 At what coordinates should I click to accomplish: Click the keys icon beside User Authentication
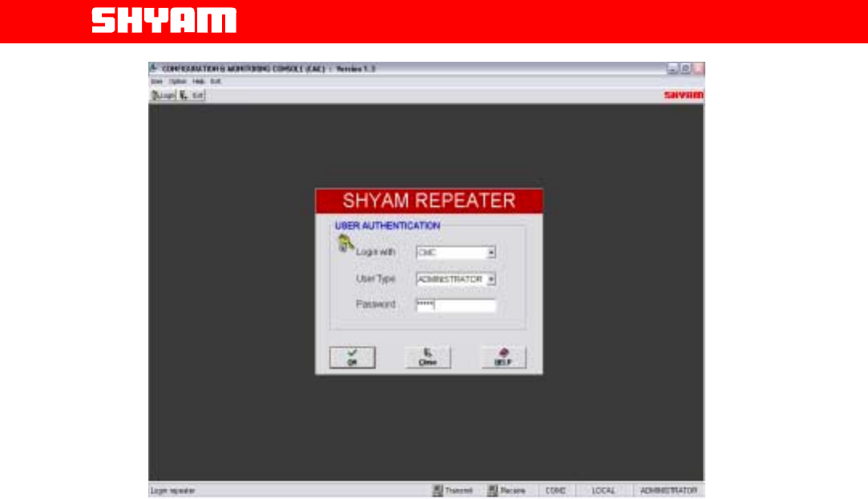click(345, 243)
